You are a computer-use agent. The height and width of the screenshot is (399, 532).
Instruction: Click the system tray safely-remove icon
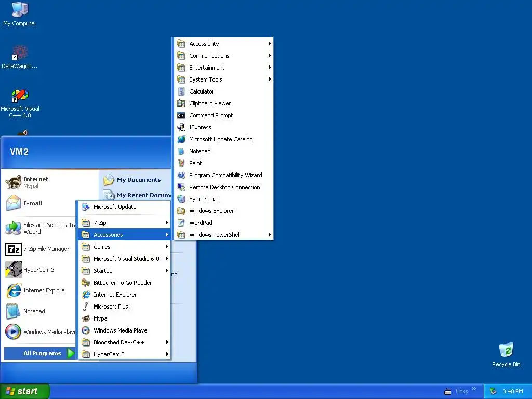point(494,391)
